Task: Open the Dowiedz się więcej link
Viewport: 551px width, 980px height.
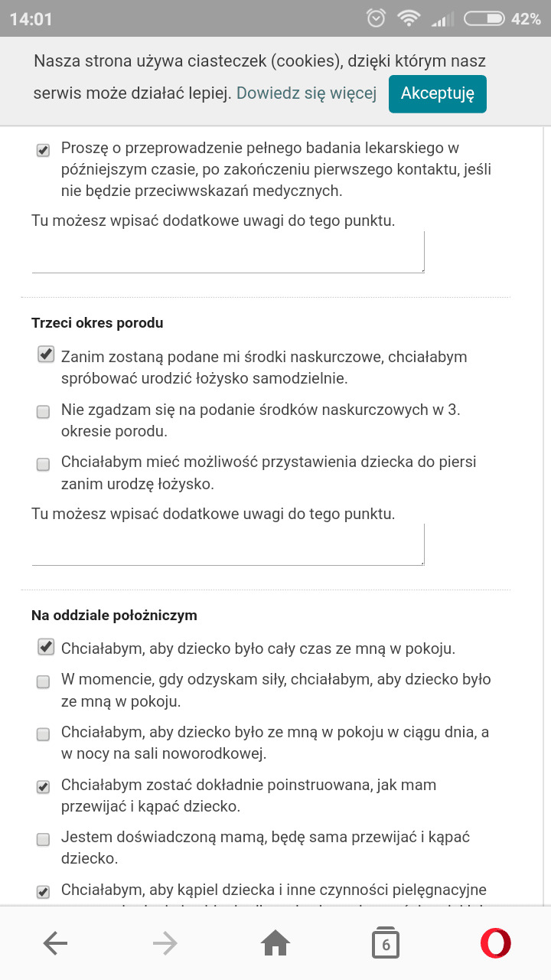Action: pyautogui.click(x=306, y=93)
